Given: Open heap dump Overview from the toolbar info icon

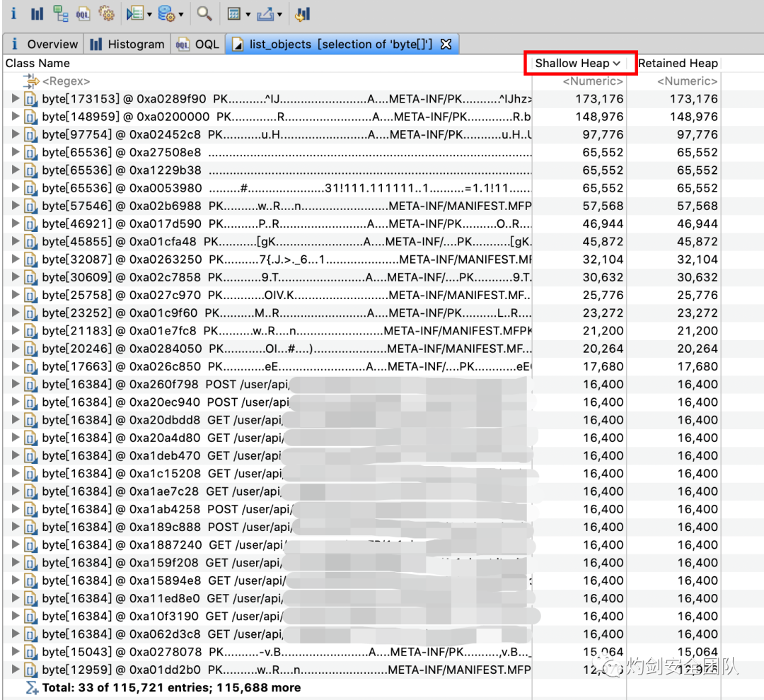Looking at the screenshot, I should pyautogui.click(x=13, y=13).
